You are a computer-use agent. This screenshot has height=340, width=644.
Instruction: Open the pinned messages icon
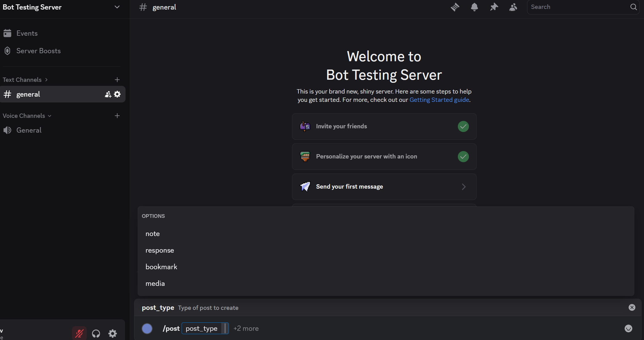click(494, 7)
